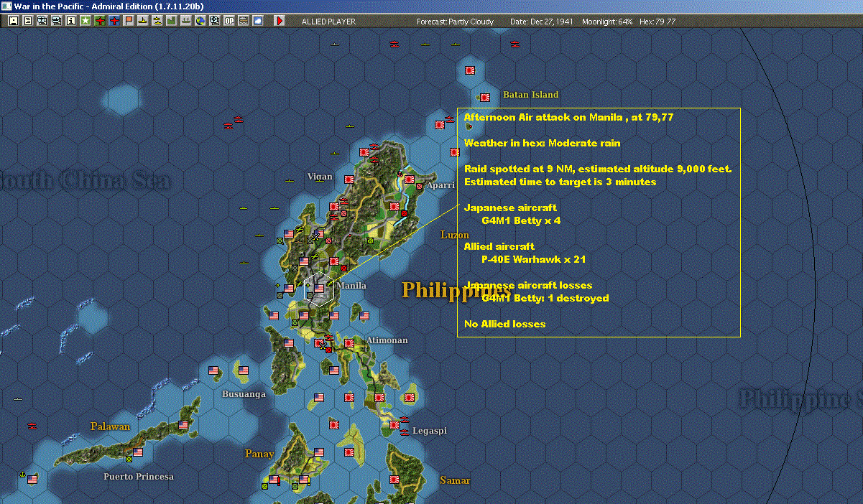The height and width of the screenshot is (504, 863).
Task: Click the striped keyboard-like toolbar icon
Action: click(x=244, y=21)
